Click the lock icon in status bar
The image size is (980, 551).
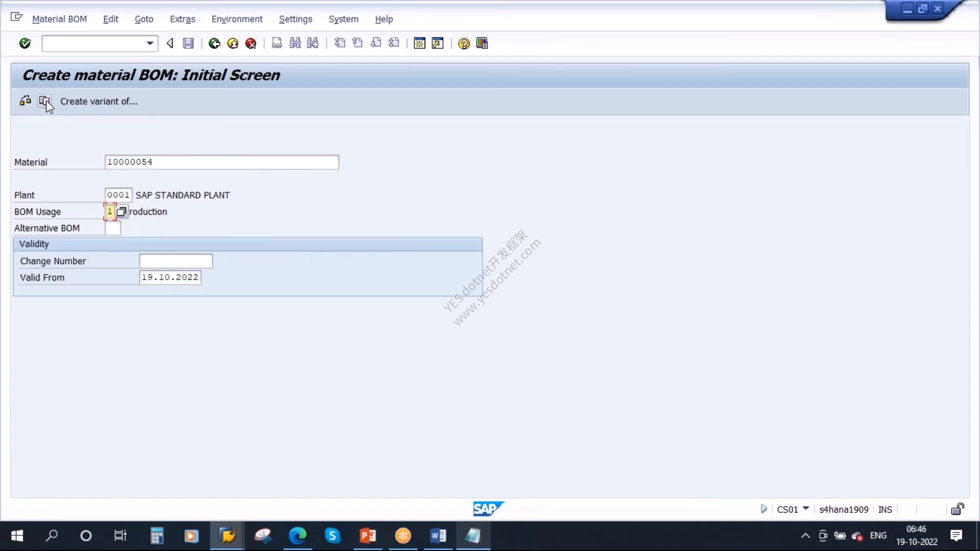pyautogui.click(x=958, y=509)
